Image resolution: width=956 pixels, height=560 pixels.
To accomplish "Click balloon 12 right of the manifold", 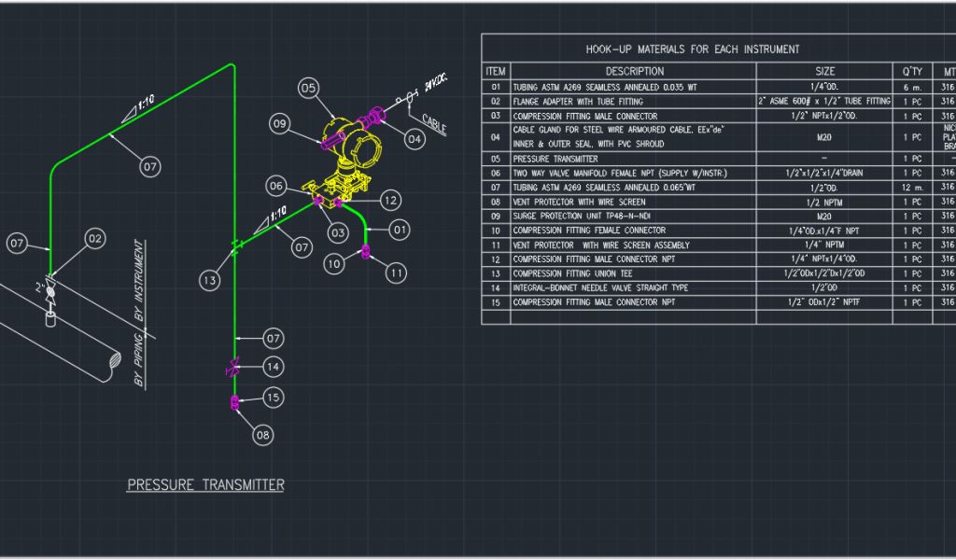I will pyautogui.click(x=390, y=200).
